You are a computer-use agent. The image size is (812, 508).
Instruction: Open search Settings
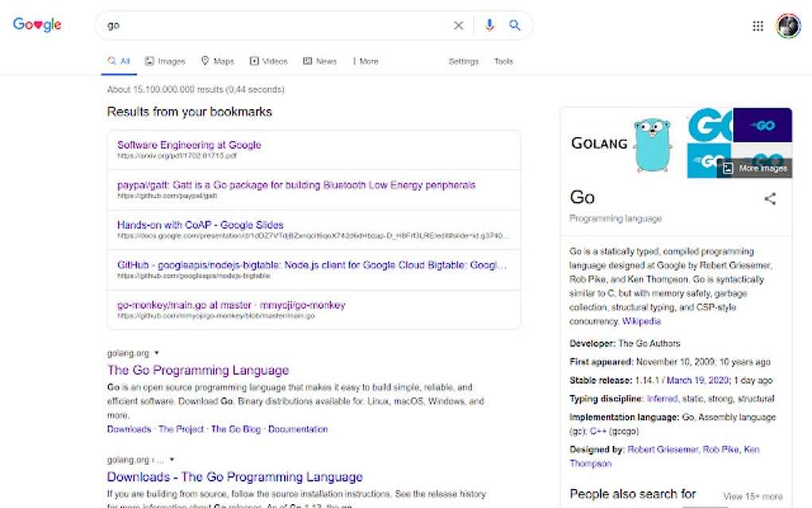463,61
